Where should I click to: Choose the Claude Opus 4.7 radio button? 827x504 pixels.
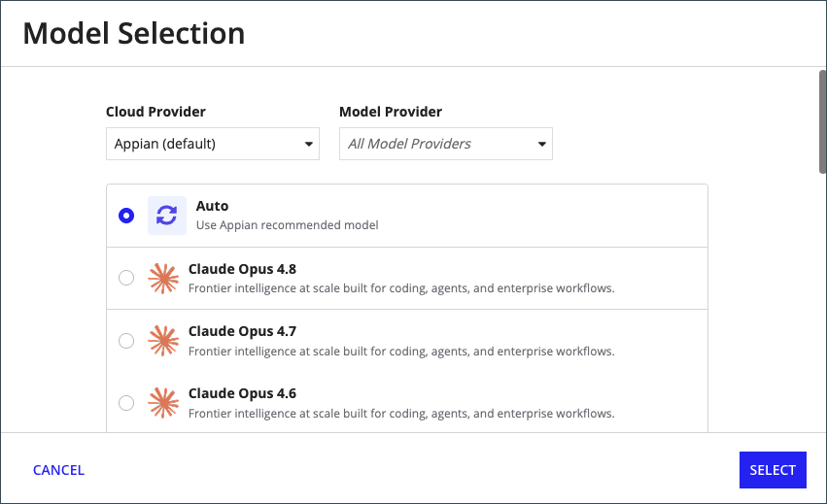tap(126, 341)
